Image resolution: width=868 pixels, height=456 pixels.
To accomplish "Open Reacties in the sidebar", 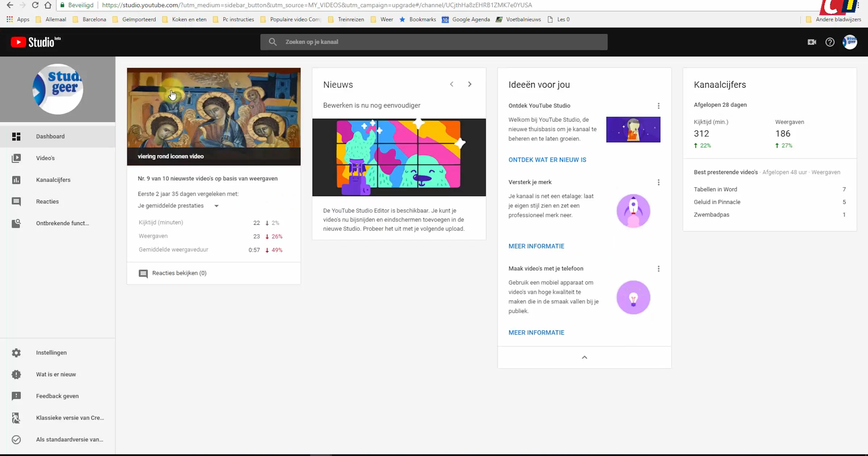I will pos(58,202).
